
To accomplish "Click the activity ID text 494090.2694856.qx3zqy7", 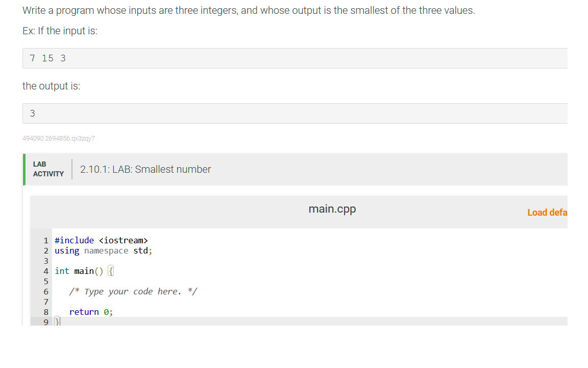I will click(x=59, y=139).
